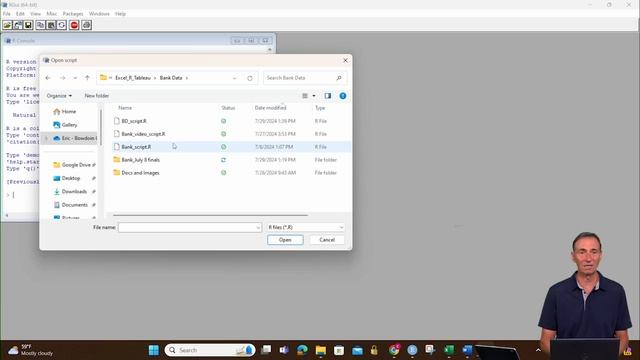Expand the Eric - Bowdoin tree node
This screenshot has width=640, height=360.
coord(47,138)
